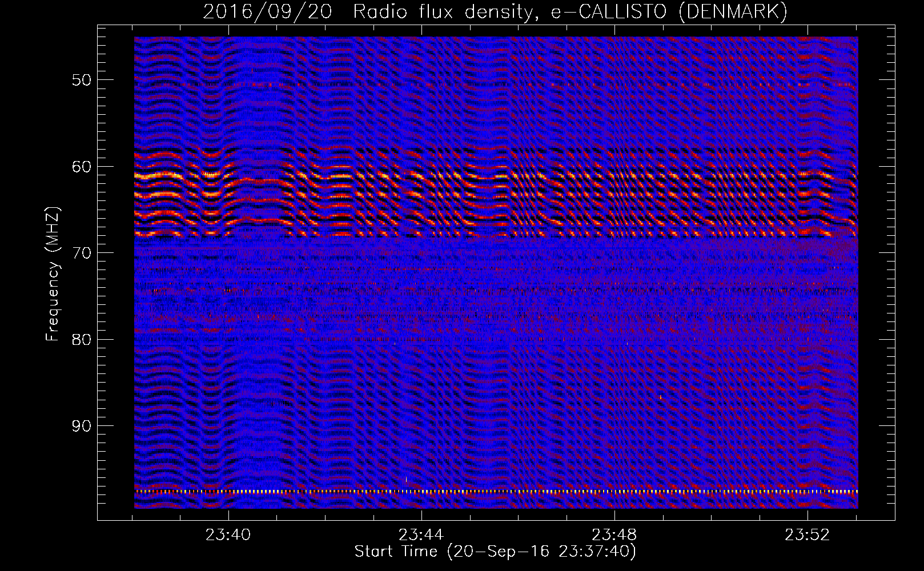The height and width of the screenshot is (571, 924).
Task: Click the "Frequency (MHZ)" axis label
Action: pyautogui.click(x=53, y=274)
